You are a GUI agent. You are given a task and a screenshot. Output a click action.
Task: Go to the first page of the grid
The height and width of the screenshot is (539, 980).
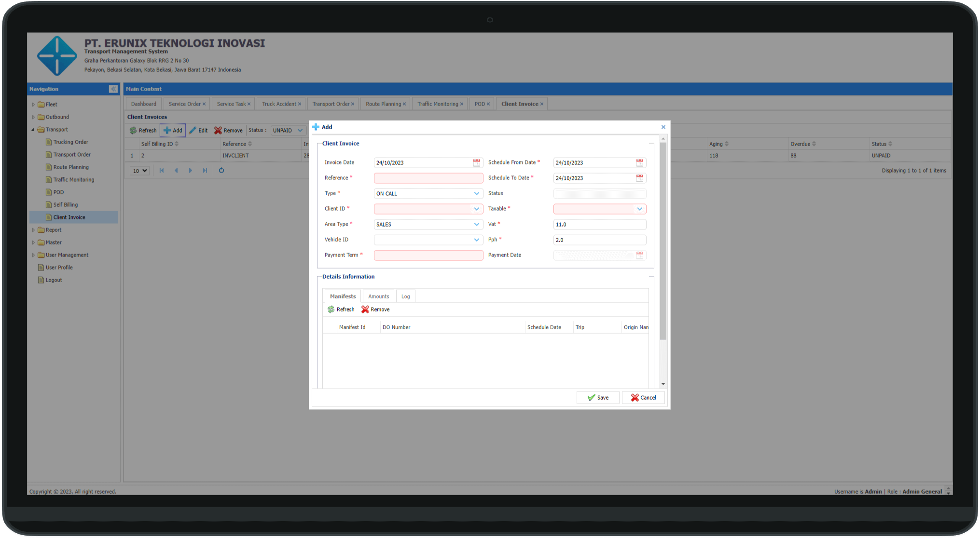(162, 171)
